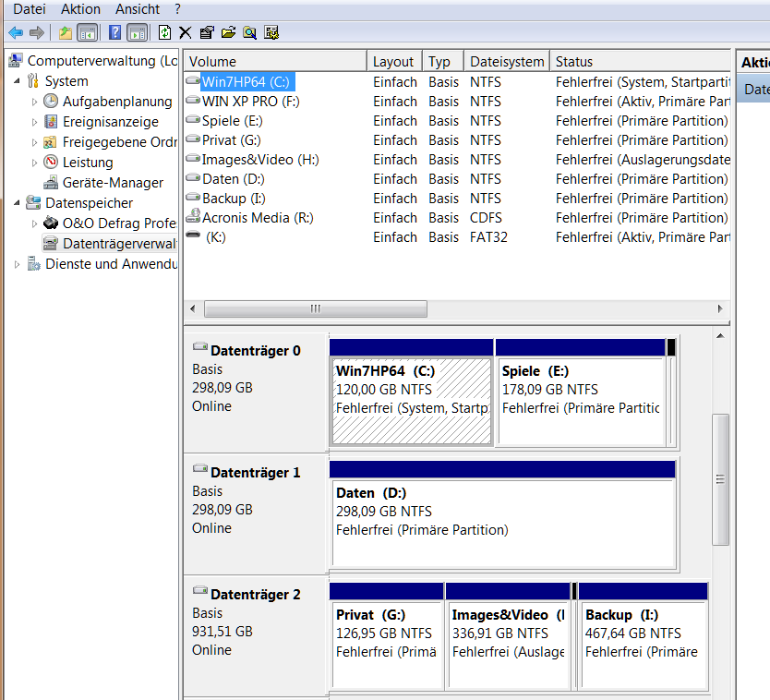Select WIN XP PRO (F:) volume row
The height and width of the screenshot is (700, 770).
coord(457,102)
